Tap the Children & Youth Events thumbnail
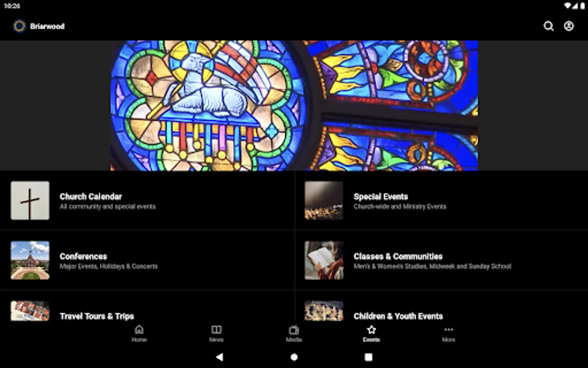Image resolution: width=588 pixels, height=368 pixels. click(324, 311)
